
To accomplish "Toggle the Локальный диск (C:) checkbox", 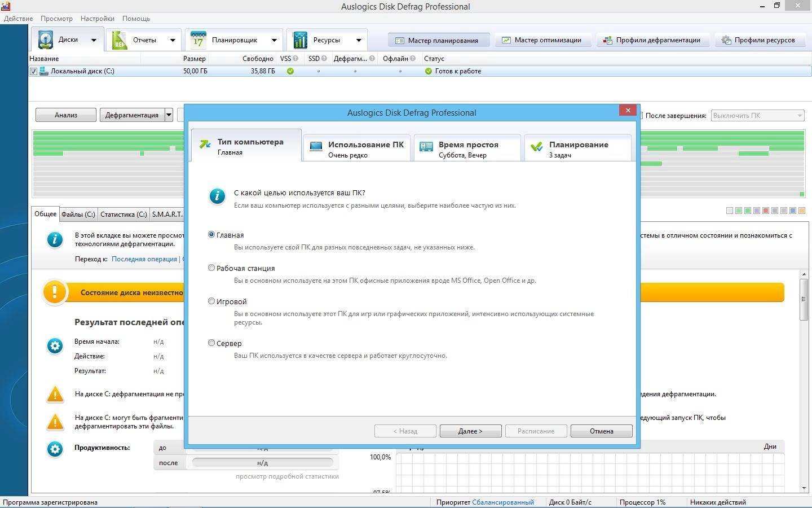I will point(33,71).
